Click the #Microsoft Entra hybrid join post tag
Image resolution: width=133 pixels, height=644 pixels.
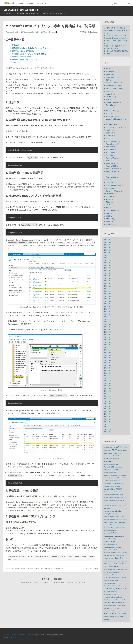[40, 568]
